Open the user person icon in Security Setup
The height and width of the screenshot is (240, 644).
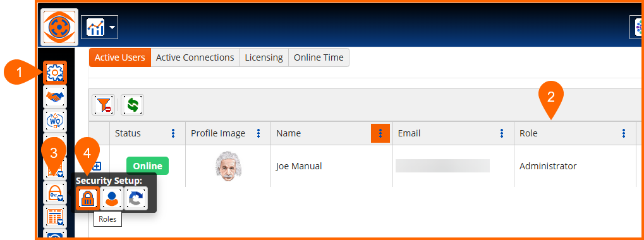tap(111, 198)
